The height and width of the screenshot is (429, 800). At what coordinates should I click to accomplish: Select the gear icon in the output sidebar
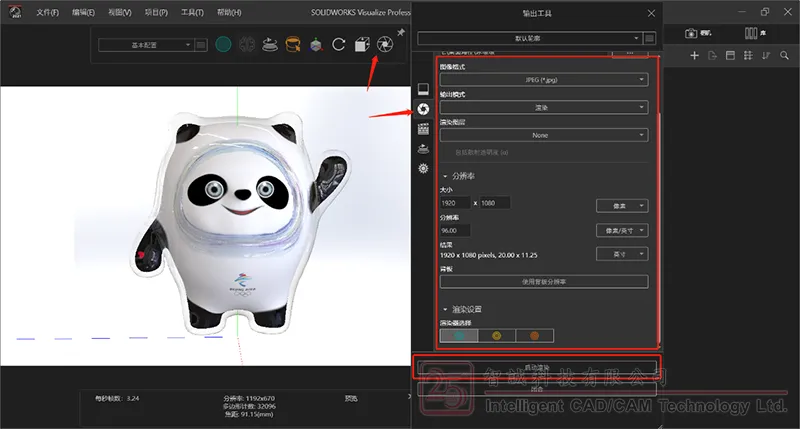[423, 168]
